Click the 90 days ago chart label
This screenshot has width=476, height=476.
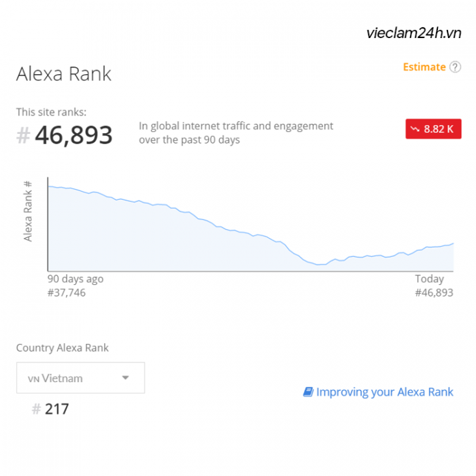75,279
